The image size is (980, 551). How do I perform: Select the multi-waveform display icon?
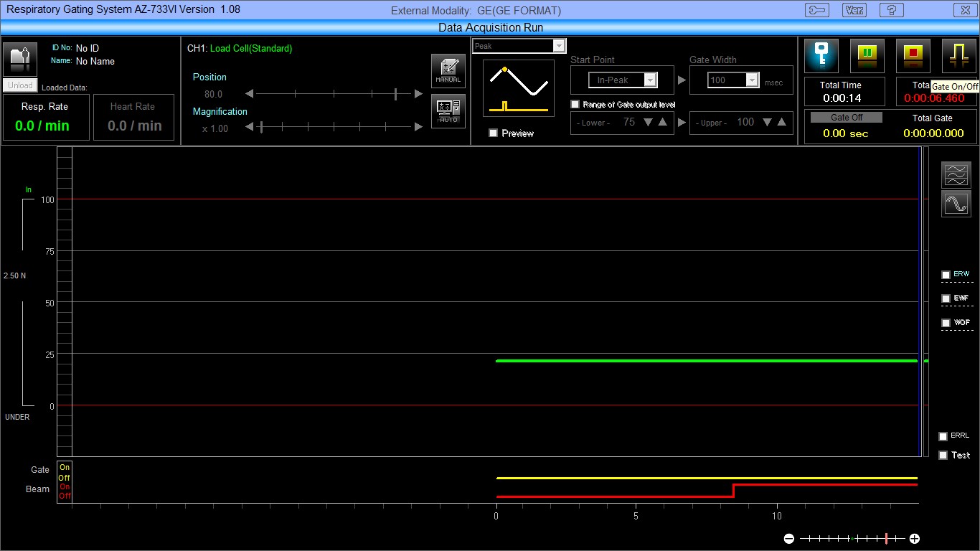coord(956,174)
